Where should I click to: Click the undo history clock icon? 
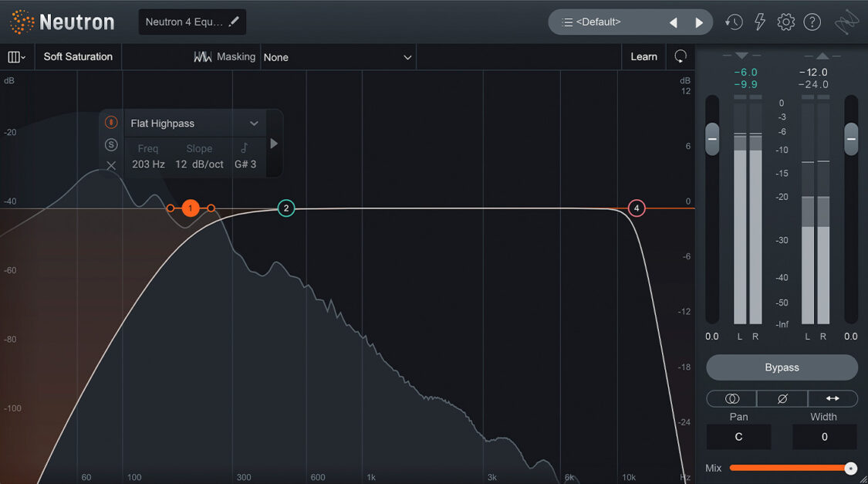coord(733,22)
